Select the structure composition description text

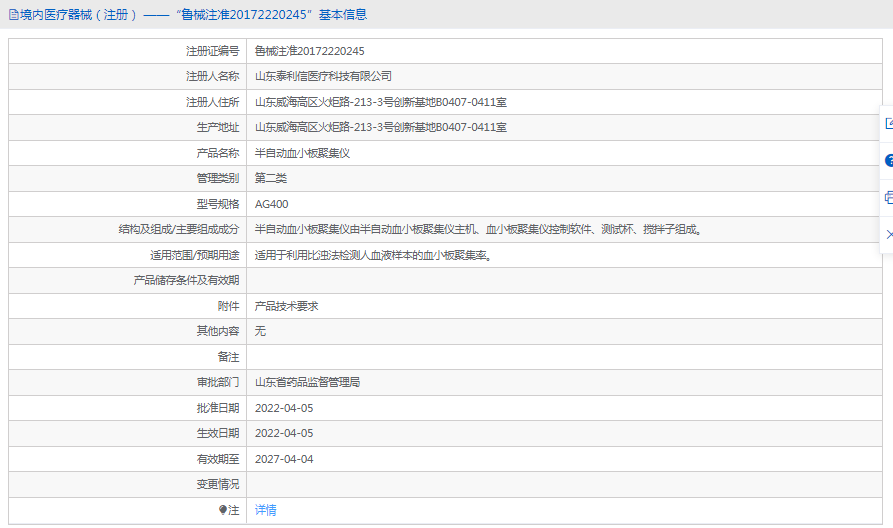click(x=479, y=230)
